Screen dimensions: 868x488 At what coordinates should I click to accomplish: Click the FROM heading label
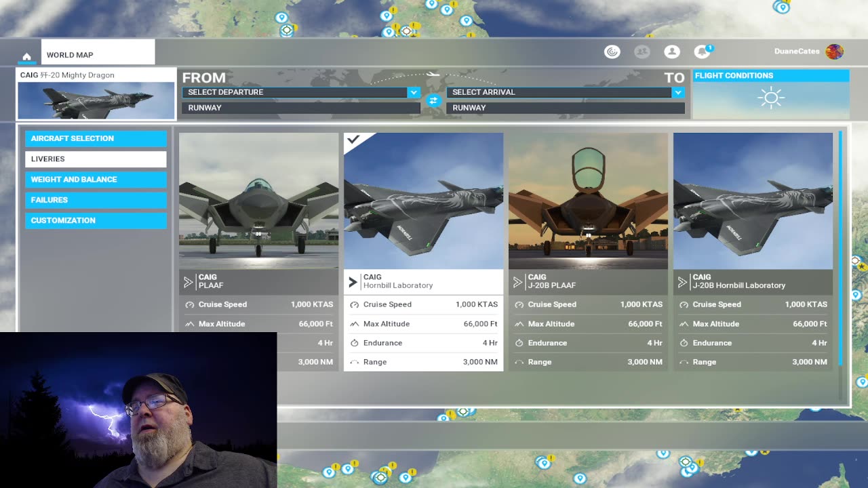coord(203,77)
